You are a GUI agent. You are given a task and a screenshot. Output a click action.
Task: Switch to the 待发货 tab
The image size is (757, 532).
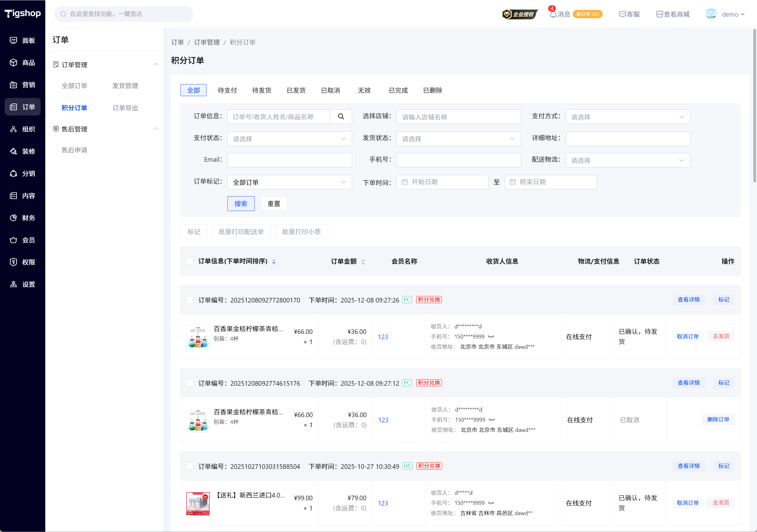click(x=262, y=90)
